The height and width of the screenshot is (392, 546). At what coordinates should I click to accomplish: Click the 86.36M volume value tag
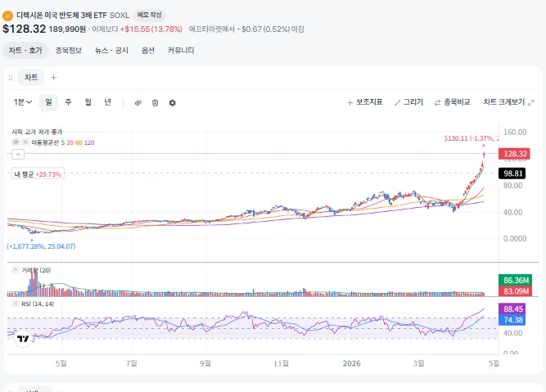[x=516, y=280]
